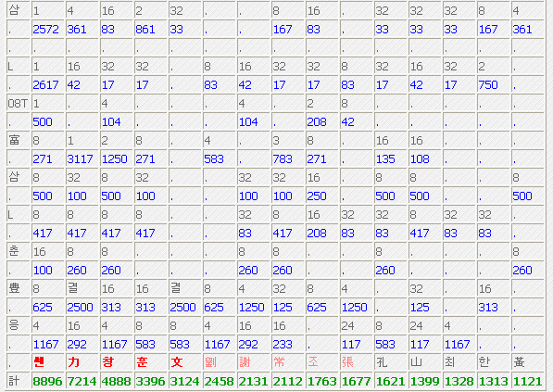Click the red name 文
The width and height of the screenshot is (553, 392).
[176, 362]
